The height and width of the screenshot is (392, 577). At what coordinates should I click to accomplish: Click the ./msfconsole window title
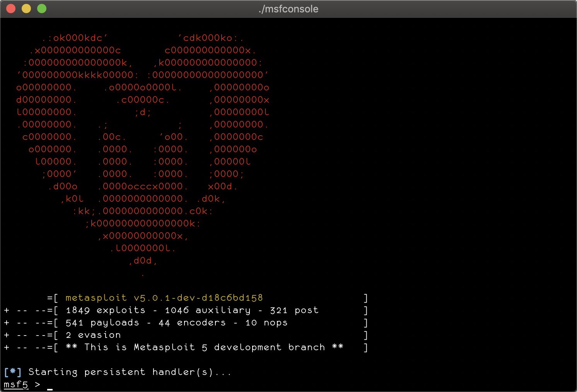click(x=288, y=9)
